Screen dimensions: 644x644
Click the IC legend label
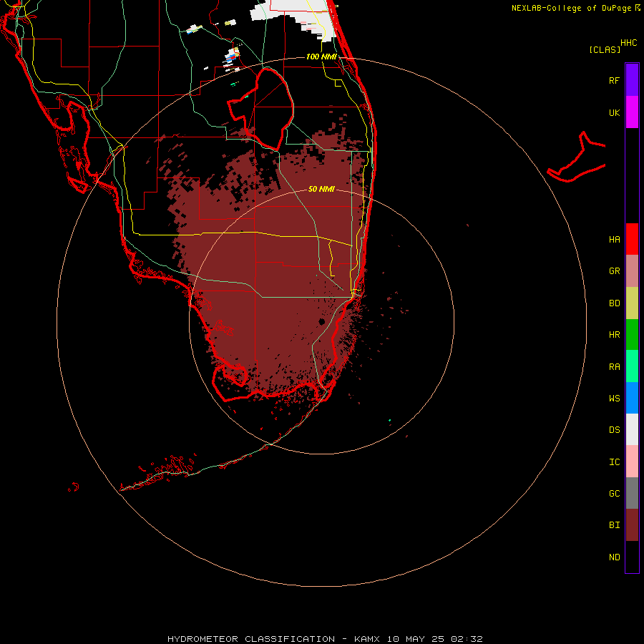click(x=614, y=462)
